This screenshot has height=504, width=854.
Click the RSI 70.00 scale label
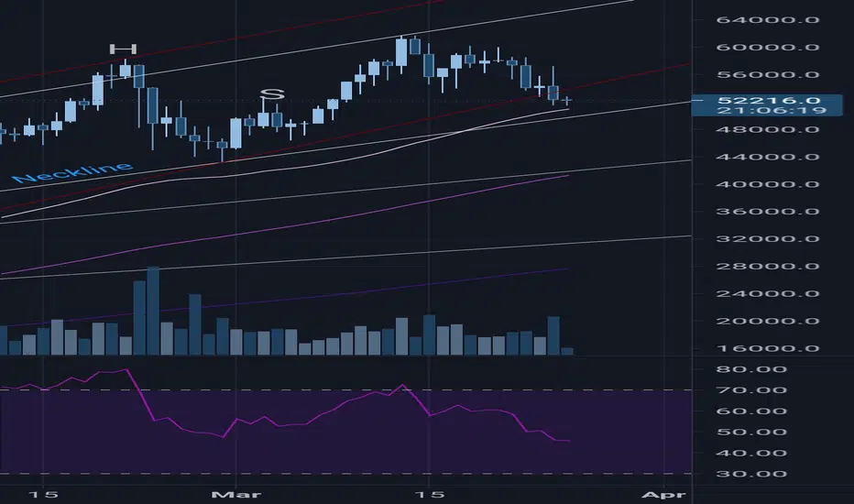tap(751, 390)
